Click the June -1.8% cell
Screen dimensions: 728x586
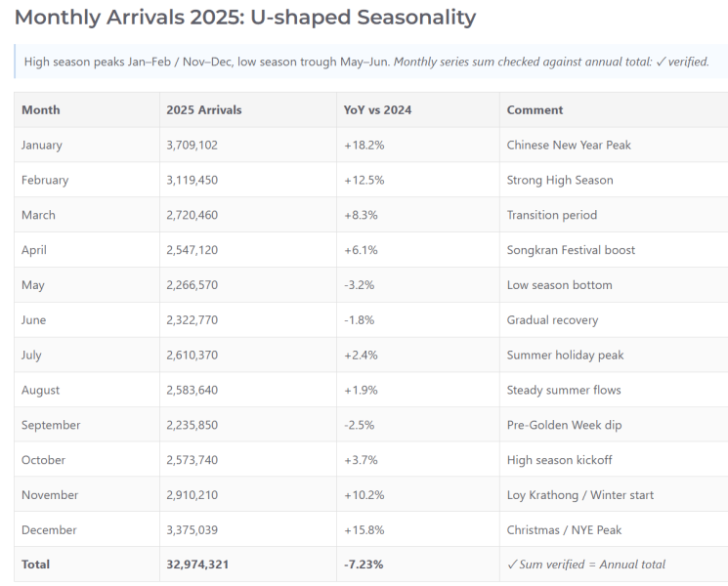[418, 319]
